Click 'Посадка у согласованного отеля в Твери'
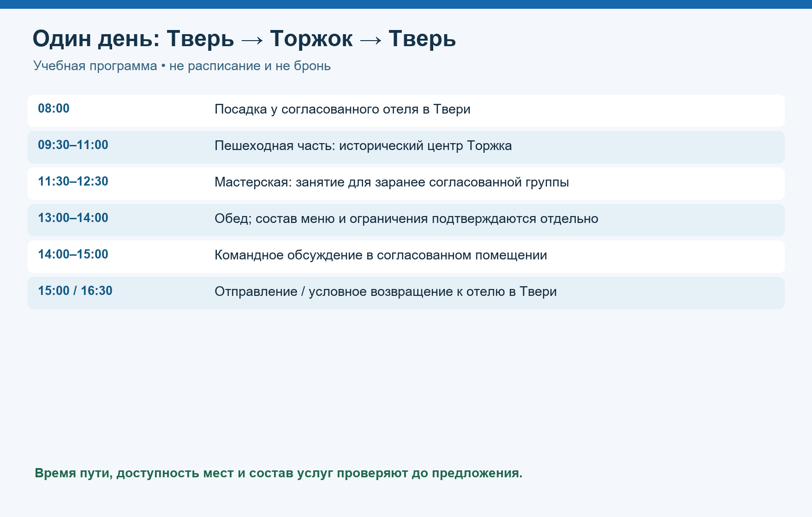 [x=342, y=109]
